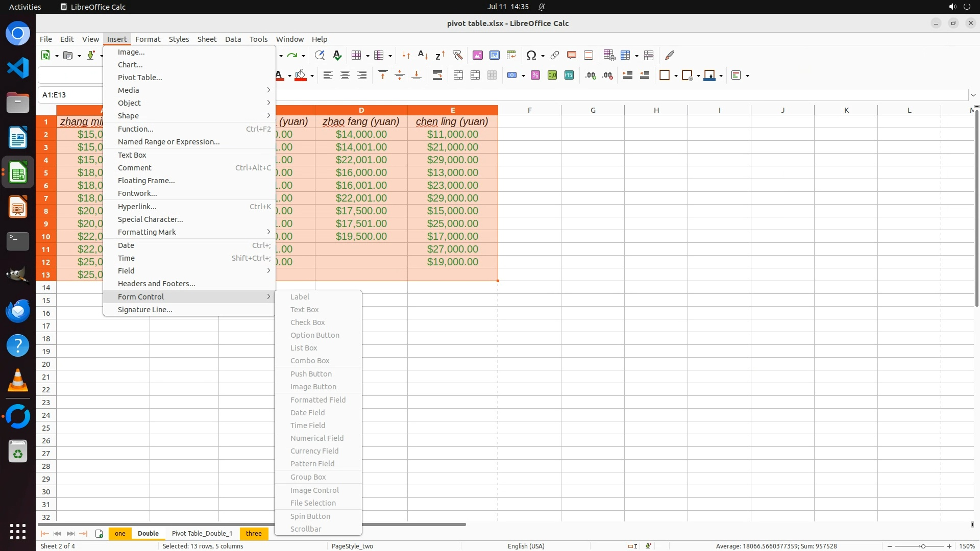Viewport: 980px width, 551px height.
Task: Click Headers and Footers... entry
Action: point(156,284)
